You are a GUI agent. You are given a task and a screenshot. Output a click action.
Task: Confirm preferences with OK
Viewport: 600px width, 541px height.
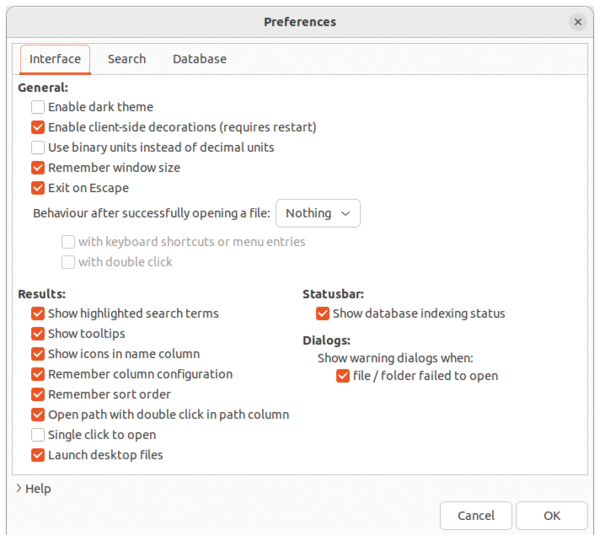pyautogui.click(x=552, y=516)
